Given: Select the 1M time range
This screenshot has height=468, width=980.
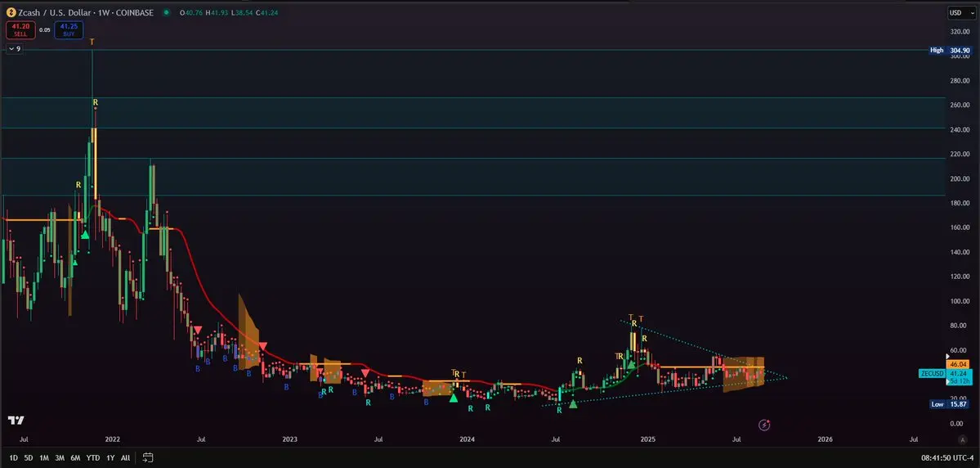Looking at the screenshot, I should coord(44,458).
